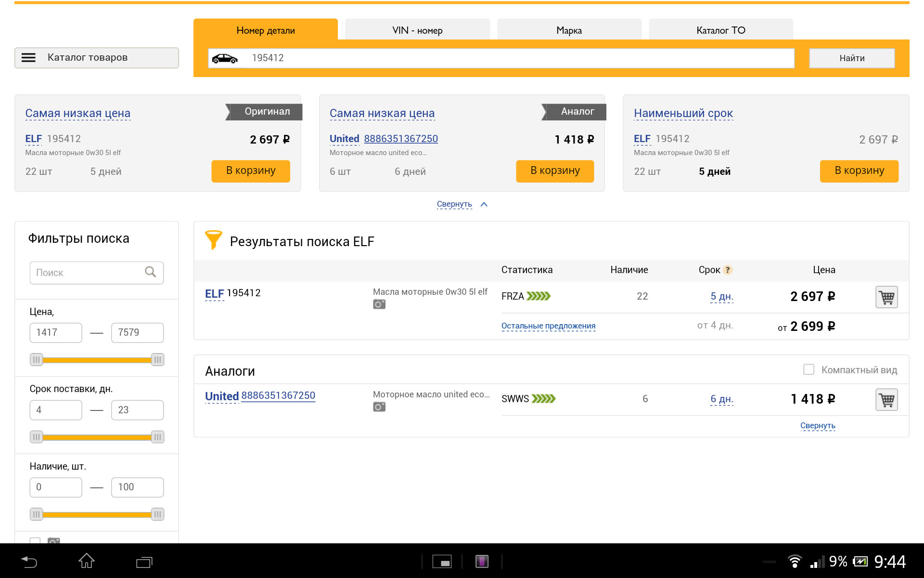Click the magnifier icon in filter search
Image resolution: width=924 pixels, height=578 pixels.
(x=151, y=272)
